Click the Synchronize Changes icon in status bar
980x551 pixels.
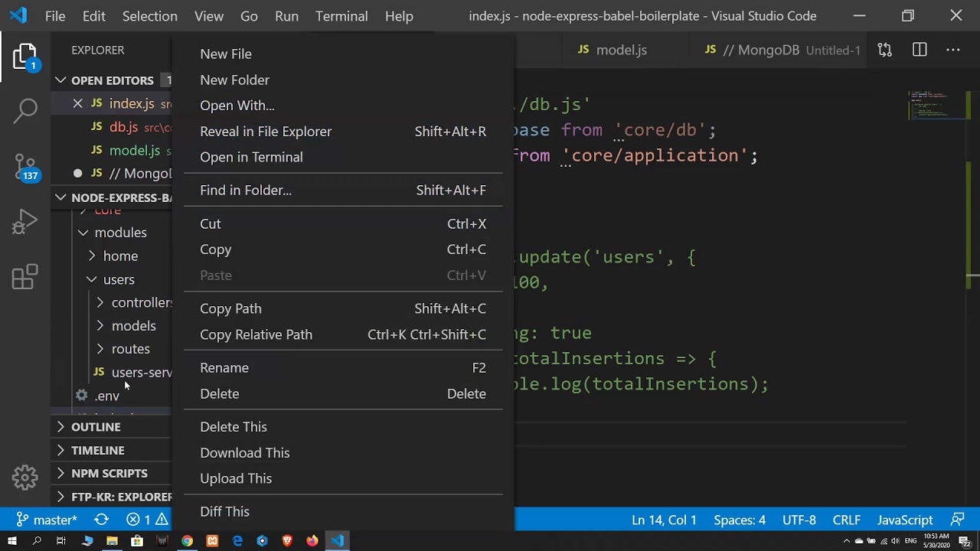101,520
